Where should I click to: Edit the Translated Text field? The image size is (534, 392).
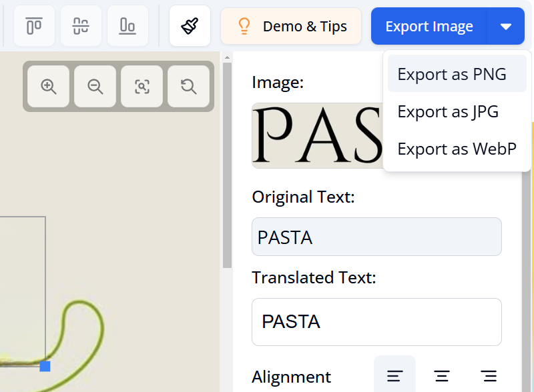pos(376,322)
